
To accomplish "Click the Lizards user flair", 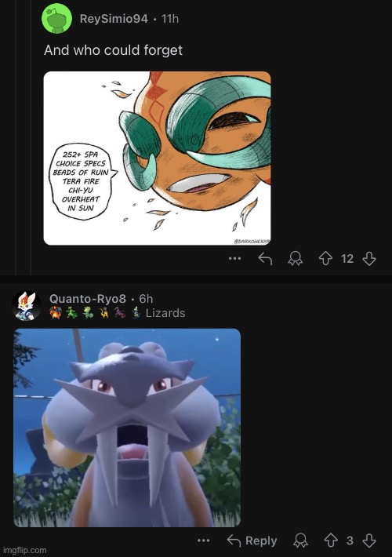I will tap(165, 313).
